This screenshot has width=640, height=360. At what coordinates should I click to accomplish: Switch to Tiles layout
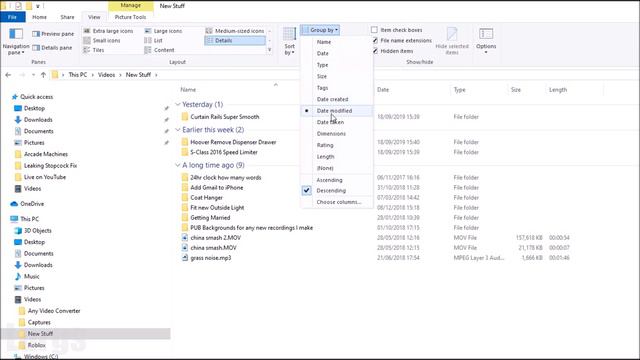pos(94,50)
